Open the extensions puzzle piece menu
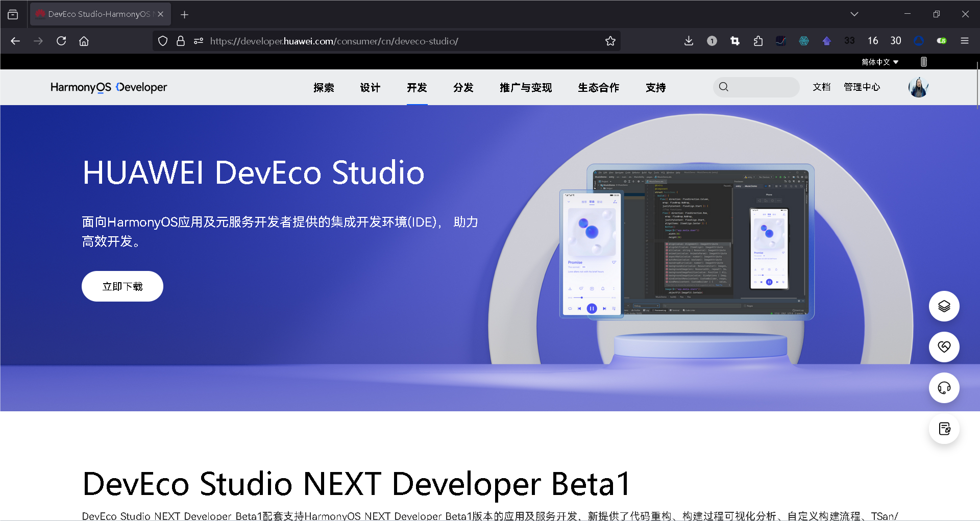 pyautogui.click(x=757, y=41)
